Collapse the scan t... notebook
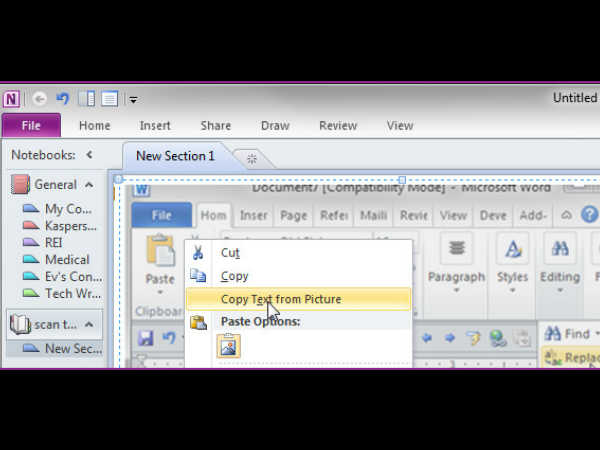This screenshot has width=600, height=450. 89,324
